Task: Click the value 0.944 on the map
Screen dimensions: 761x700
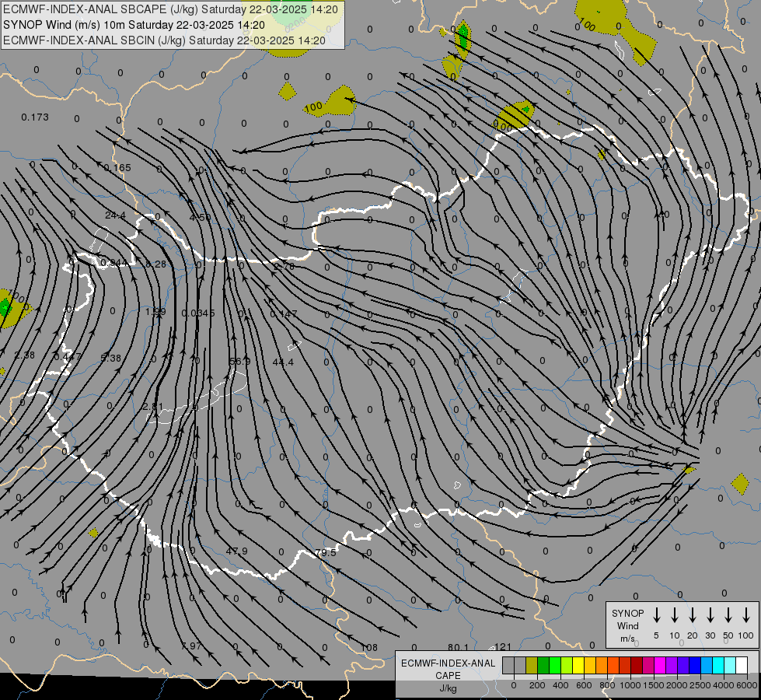Action: tap(114, 263)
